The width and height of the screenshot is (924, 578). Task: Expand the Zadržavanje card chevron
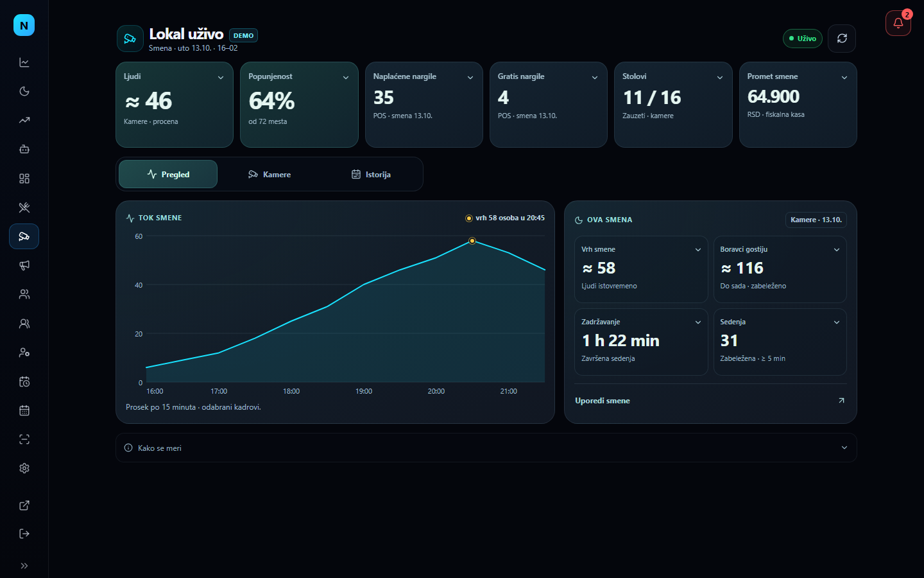click(698, 322)
